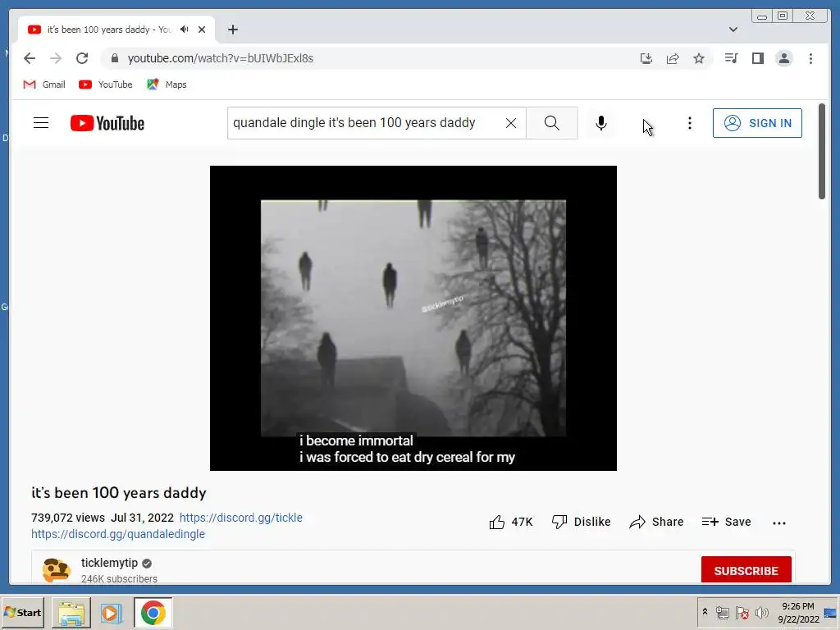Image resolution: width=840 pixels, height=630 pixels.
Task: Click the URL address bar
Action: 375,58
